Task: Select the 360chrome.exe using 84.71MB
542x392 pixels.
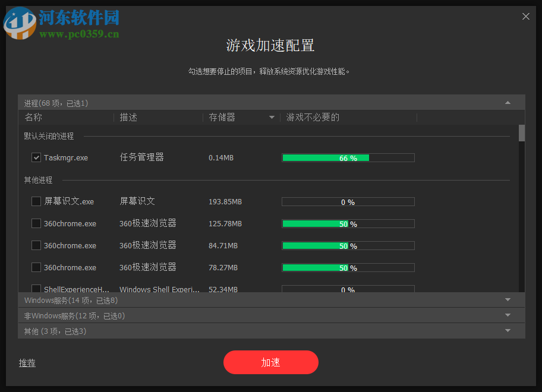Action: [36, 245]
